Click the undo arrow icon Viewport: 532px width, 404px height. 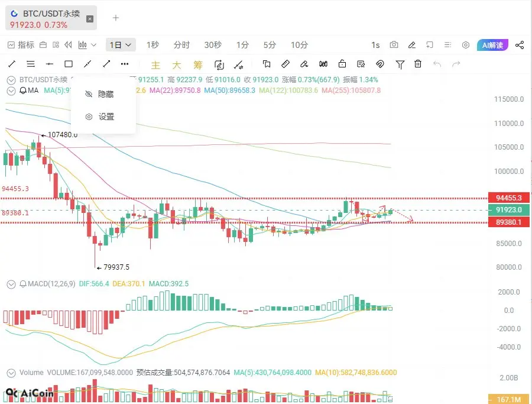(x=437, y=64)
